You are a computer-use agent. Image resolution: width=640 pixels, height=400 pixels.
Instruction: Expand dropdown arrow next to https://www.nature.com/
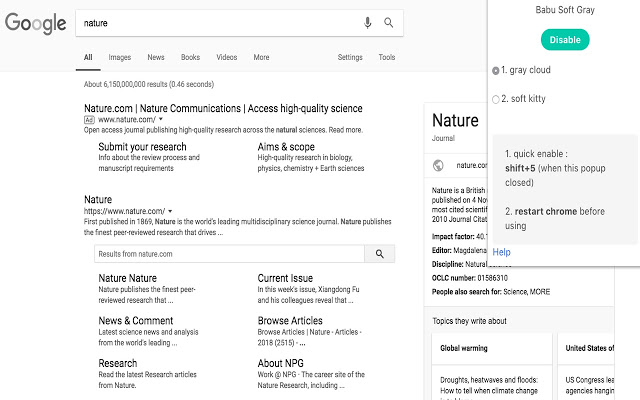point(170,211)
